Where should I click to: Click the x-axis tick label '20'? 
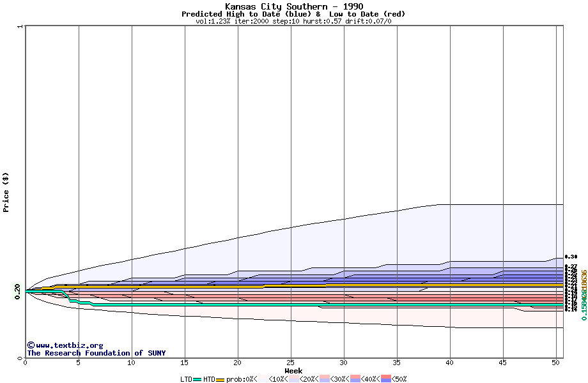pos(237,363)
